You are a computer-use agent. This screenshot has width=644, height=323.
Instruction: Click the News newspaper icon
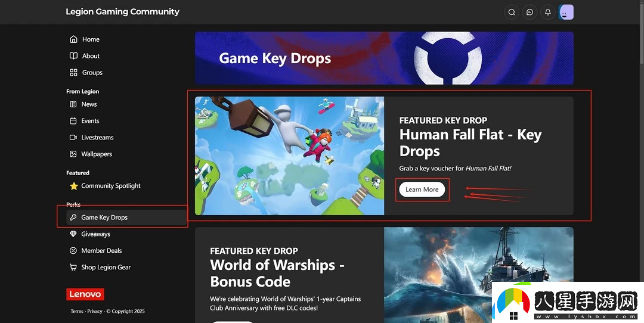click(73, 104)
